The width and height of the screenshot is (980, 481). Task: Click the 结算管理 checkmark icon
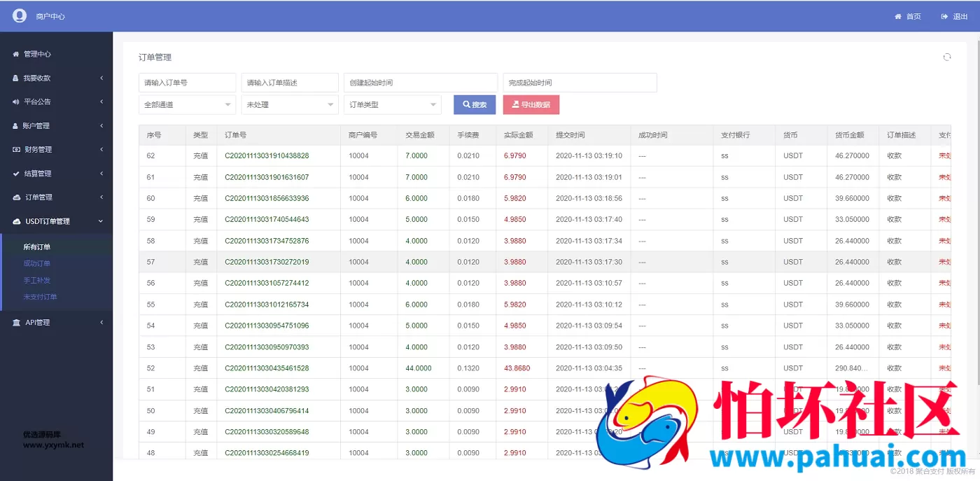(16, 173)
